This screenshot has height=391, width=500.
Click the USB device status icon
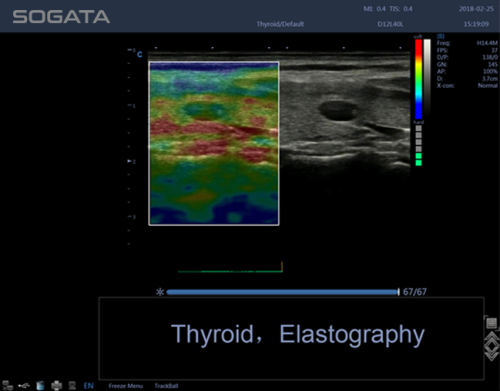click(24, 386)
